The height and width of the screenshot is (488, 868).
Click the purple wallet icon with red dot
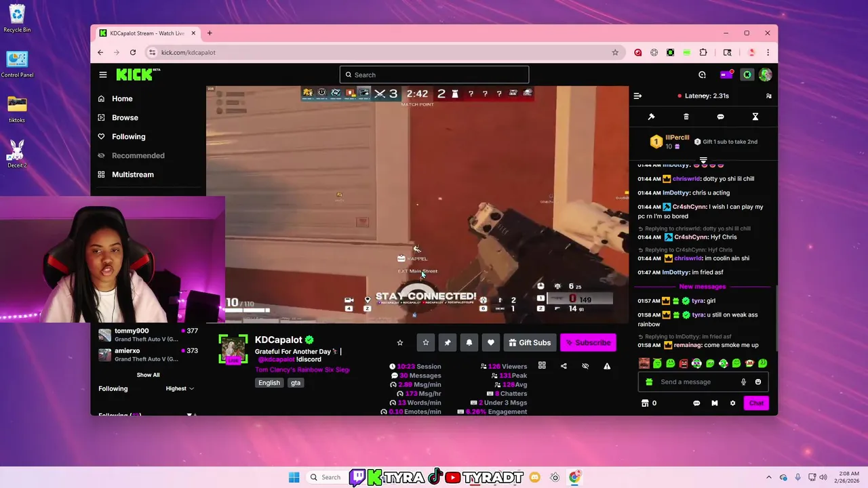pyautogui.click(x=726, y=75)
